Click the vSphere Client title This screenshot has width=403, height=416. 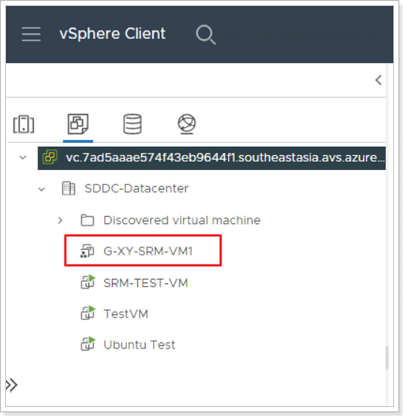[112, 34]
